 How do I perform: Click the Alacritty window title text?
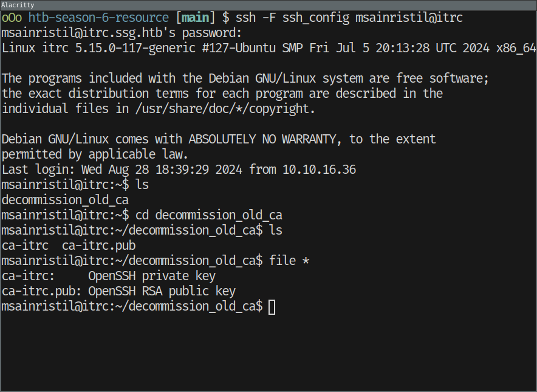pyautogui.click(x=18, y=5)
